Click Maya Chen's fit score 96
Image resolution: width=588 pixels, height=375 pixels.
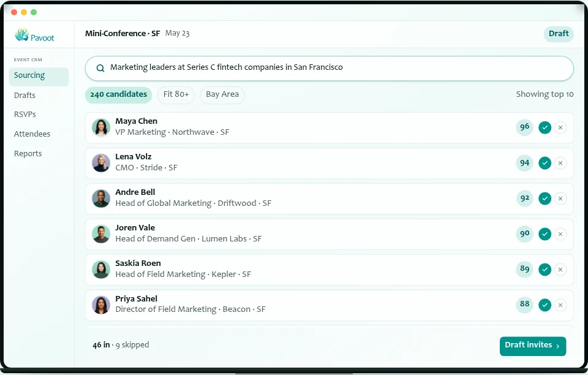click(524, 127)
